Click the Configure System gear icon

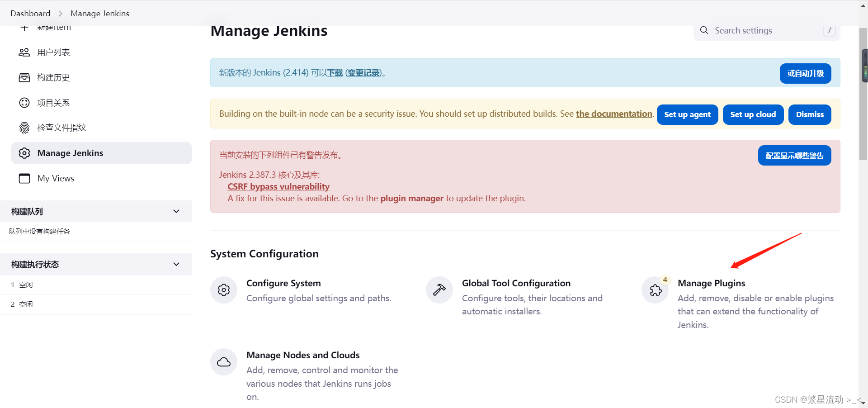224,290
